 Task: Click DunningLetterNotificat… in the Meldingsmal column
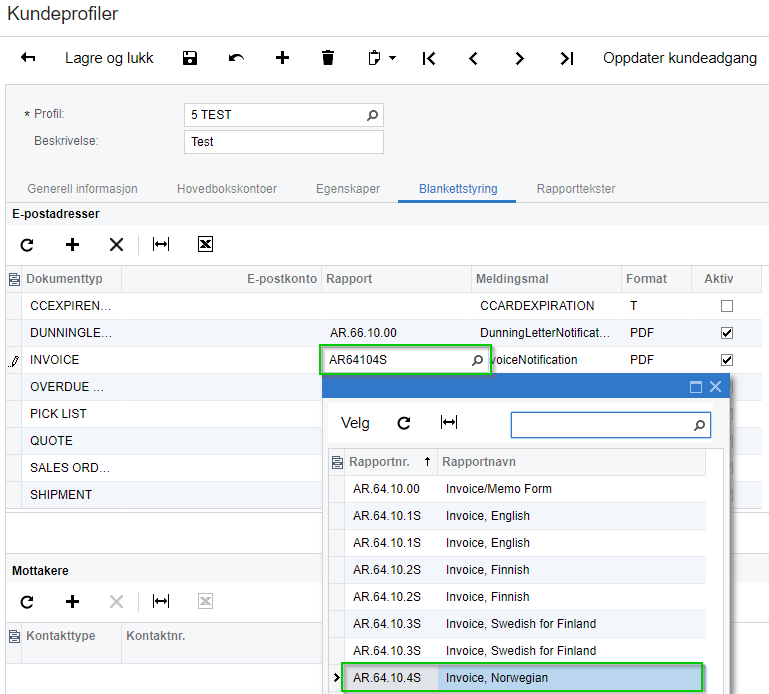[x=544, y=333]
